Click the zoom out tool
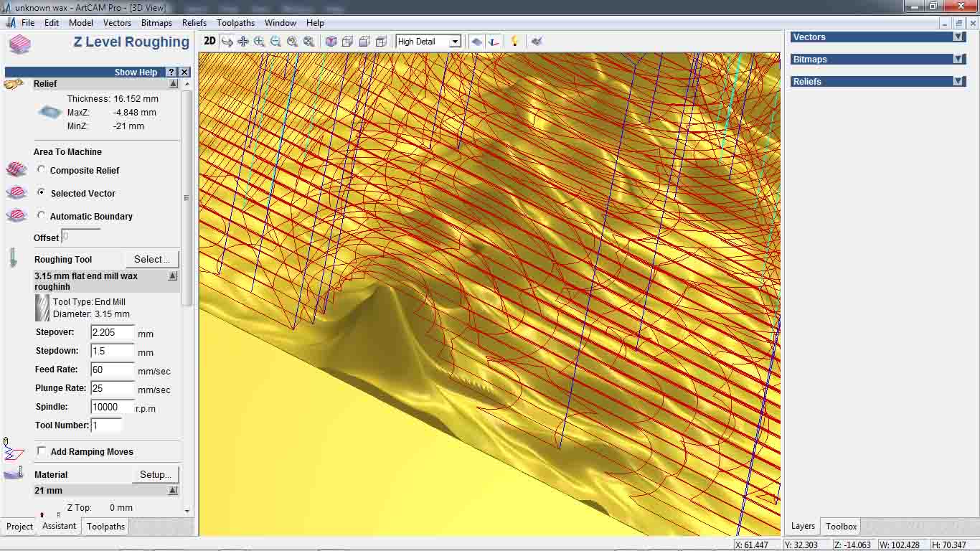The image size is (980, 551). point(275,42)
